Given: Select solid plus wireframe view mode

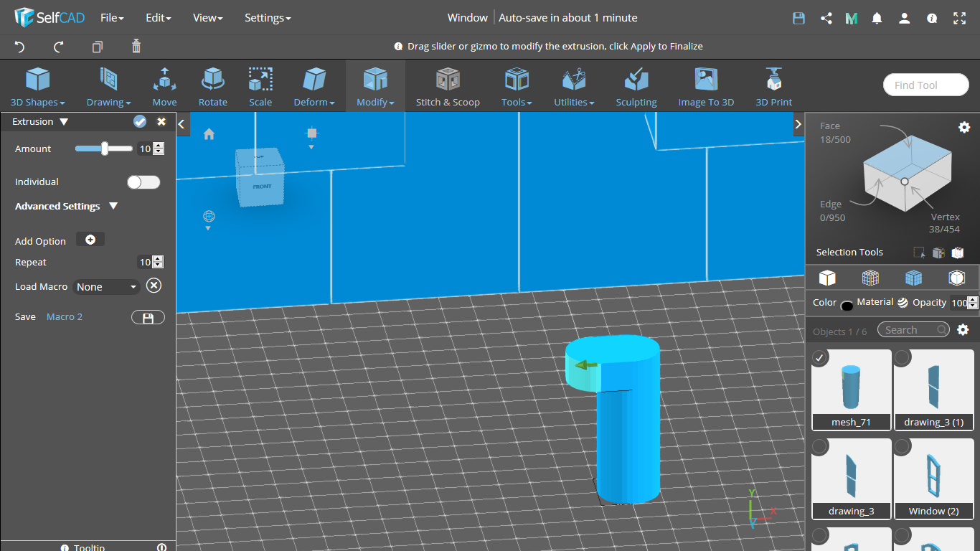Looking at the screenshot, I should [913, 277].
